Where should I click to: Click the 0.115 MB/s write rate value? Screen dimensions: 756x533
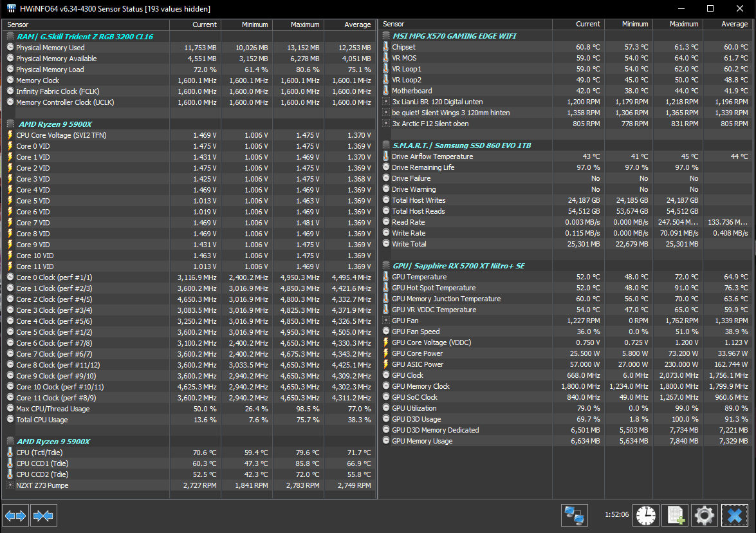point(582,234)
